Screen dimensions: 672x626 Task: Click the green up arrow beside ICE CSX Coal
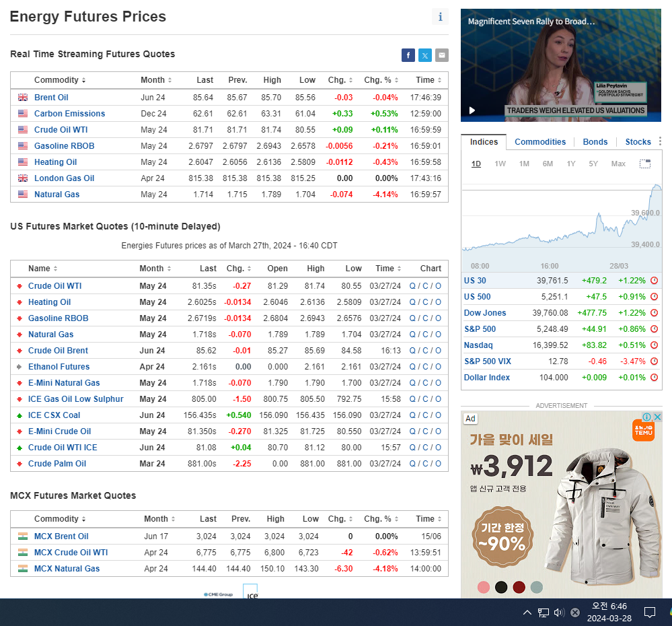pyautogui.click(x=20, y=415)
